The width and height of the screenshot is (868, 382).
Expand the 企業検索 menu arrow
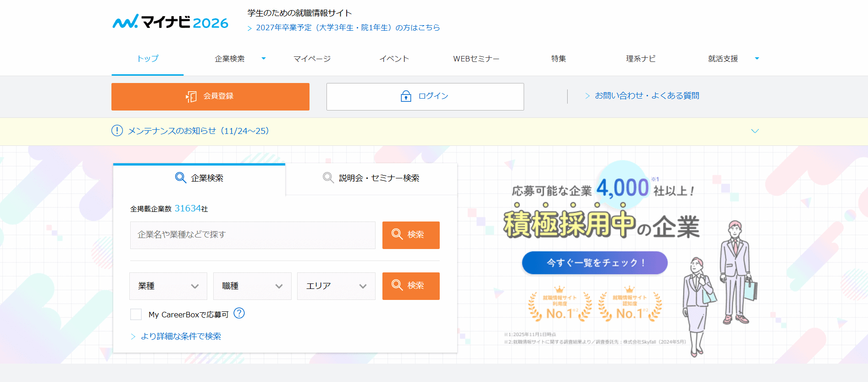pyautogui.click(x=264, y=59)
